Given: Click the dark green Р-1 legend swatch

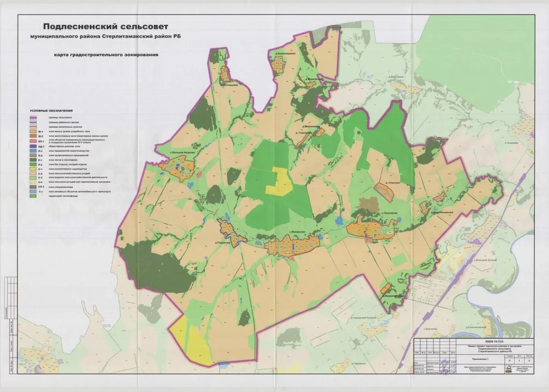Looking at the screenshot, I should point(33,160).
